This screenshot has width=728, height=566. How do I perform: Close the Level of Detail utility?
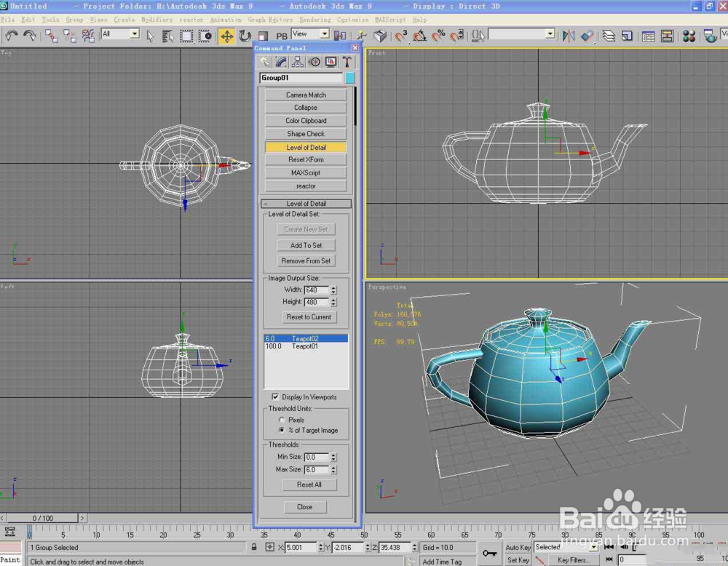[x=305, y=507]
